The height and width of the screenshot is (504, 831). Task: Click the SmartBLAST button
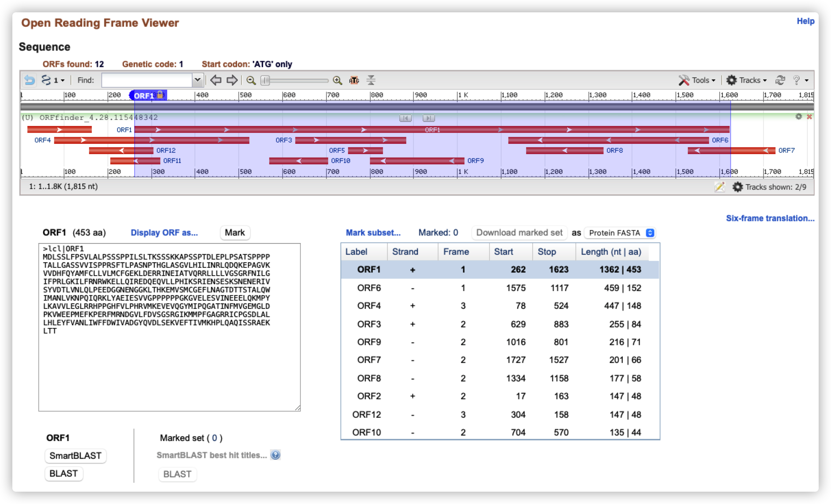click(x=75, y=456)
